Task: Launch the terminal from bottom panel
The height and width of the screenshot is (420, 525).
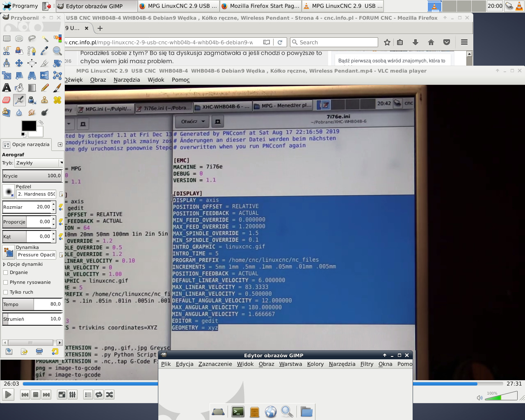Action: [238, 411]
